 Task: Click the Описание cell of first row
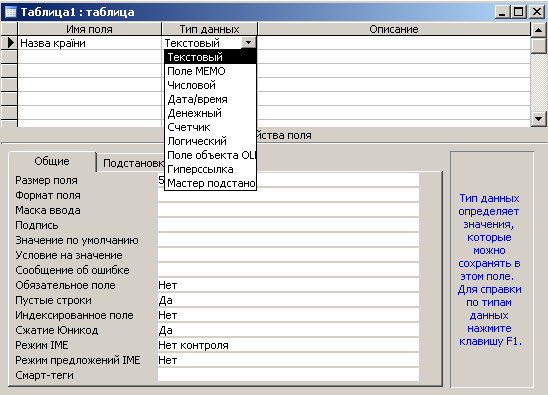click(x=394, y=43)
